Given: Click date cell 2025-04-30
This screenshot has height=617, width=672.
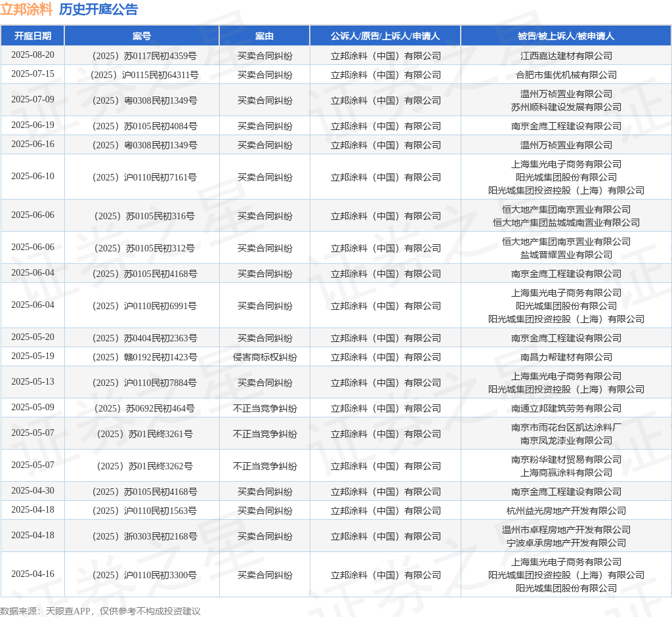Looking at the screenshot, I should (x=33, y=490).
